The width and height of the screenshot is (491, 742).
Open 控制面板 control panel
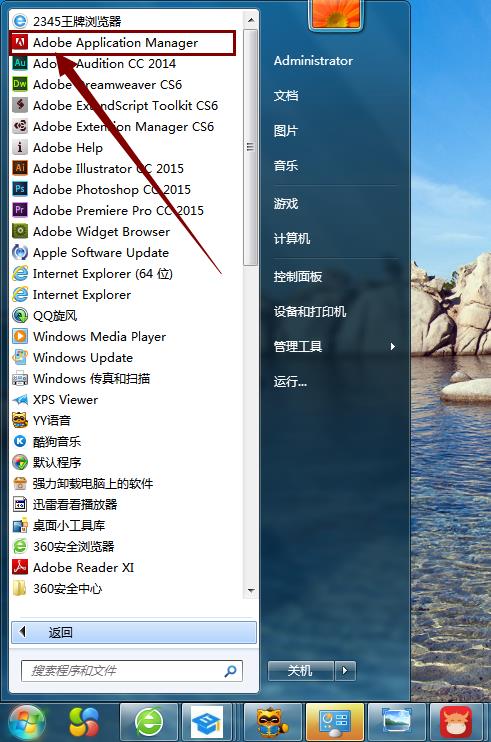(298, 276)
